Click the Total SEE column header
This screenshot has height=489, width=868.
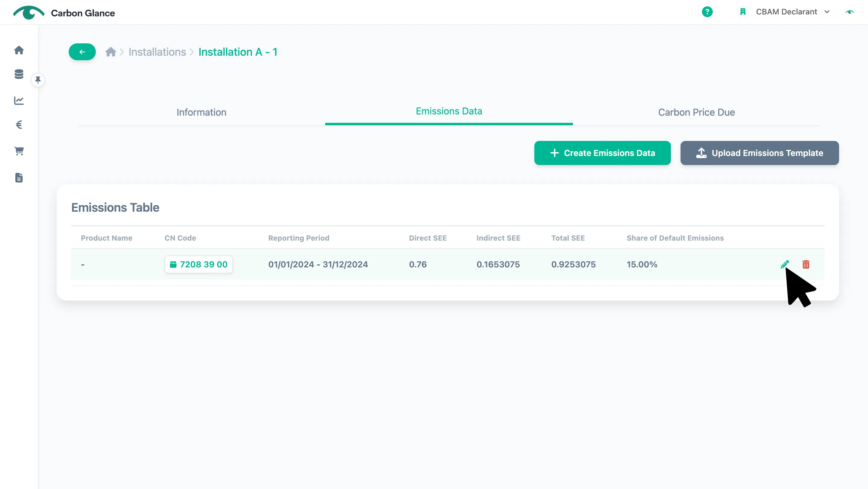click(568, 238)
